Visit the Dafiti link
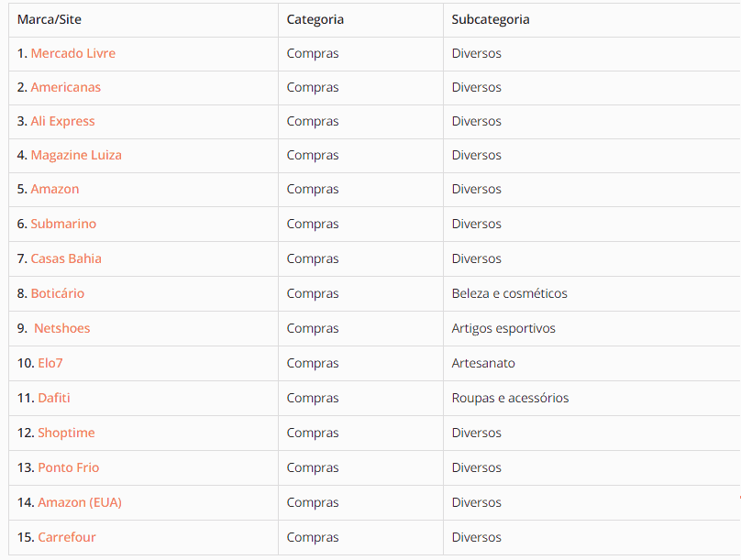This screenshot has height=560, width=741. (x=54, y=398)
